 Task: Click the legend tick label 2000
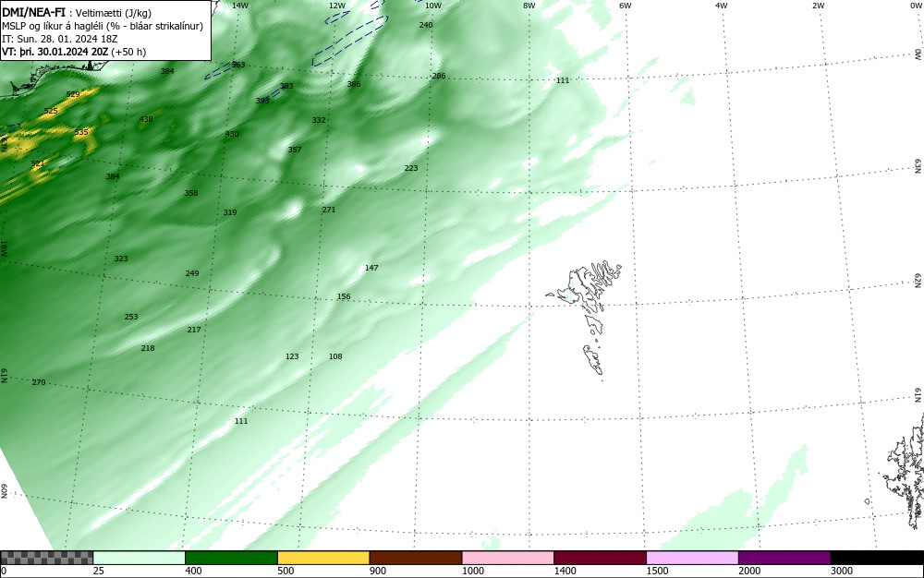click(x=749, y=571)
